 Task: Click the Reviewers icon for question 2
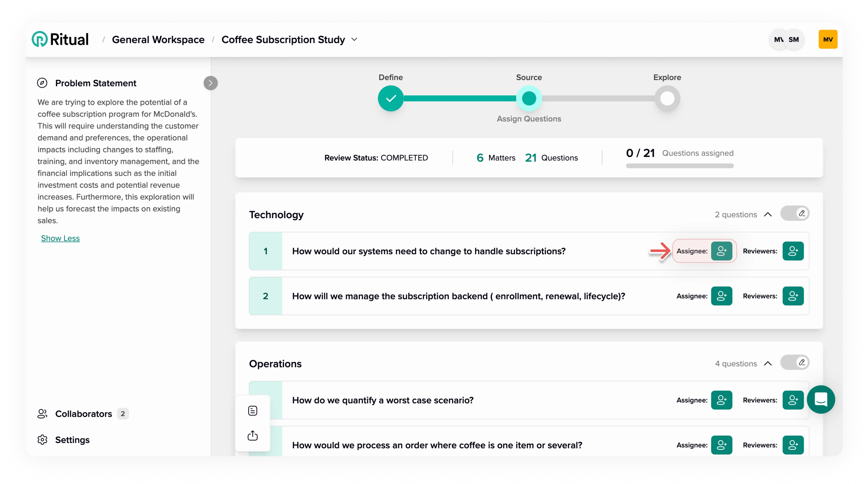(793, 296)
